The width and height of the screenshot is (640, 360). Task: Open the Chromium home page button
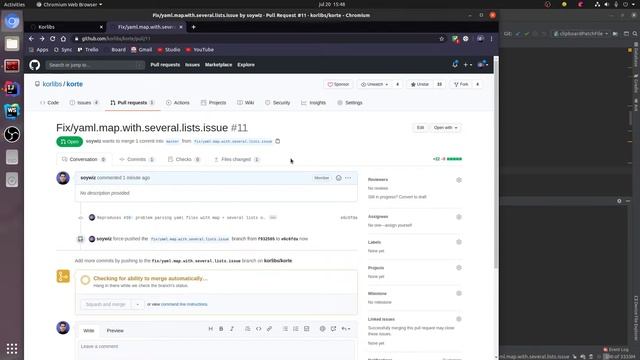click(63, 38)
